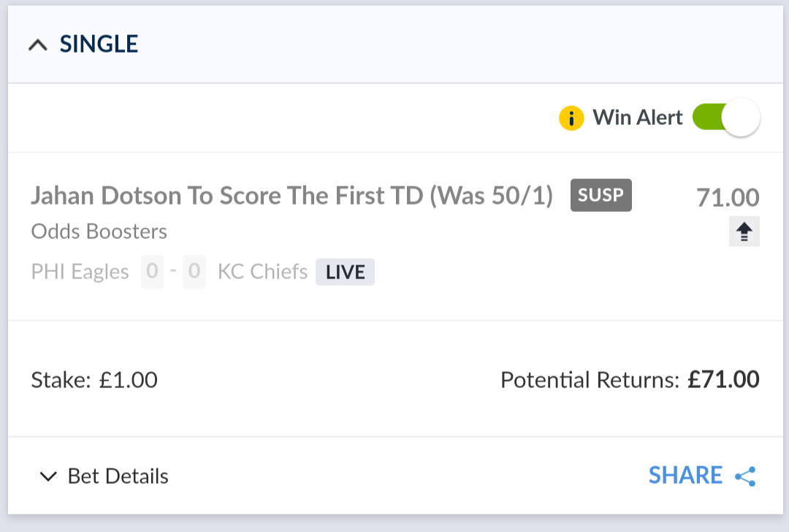Expand Bet Details using the down chevron
Image resolution: width=789 pixels, height=532 pixels.
48,476
